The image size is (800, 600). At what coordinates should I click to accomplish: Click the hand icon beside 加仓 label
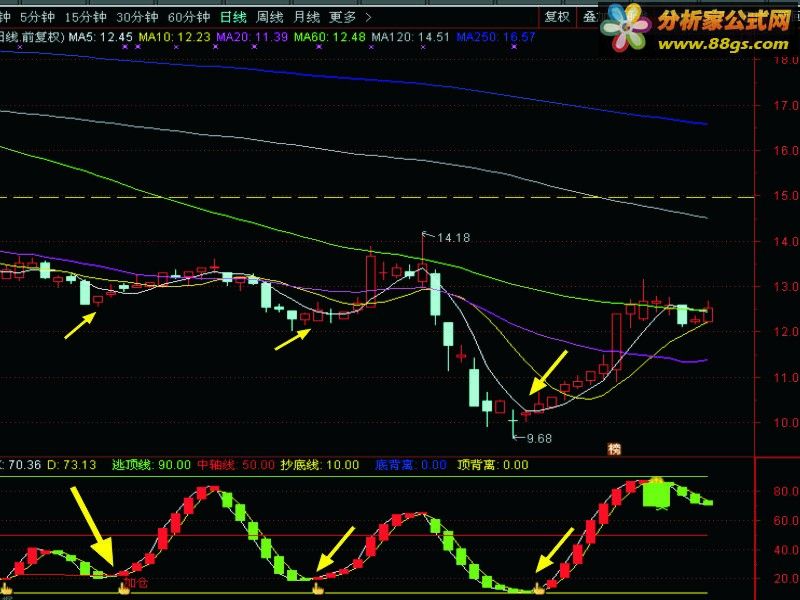tap(123, 589)
